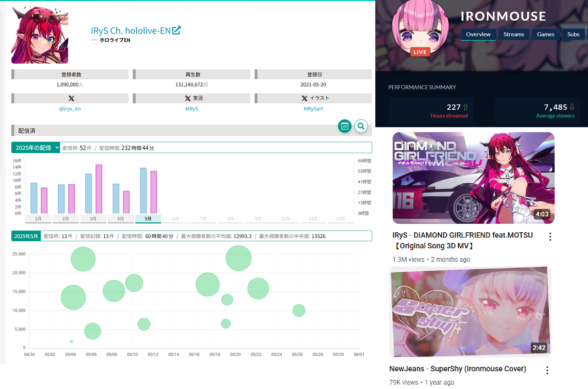588x389 pixels.
Task: Click registration date 2021-05-20
Action: click(x=313, y=85)
